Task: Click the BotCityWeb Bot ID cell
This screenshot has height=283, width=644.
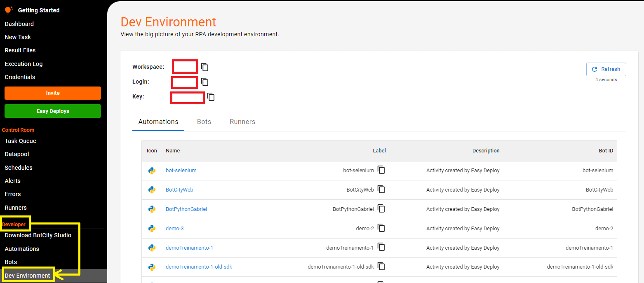Action: (599, 189)
